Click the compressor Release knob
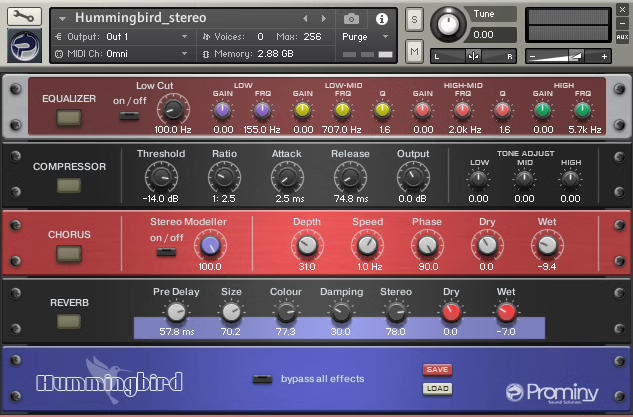 (x=350, y=177)
